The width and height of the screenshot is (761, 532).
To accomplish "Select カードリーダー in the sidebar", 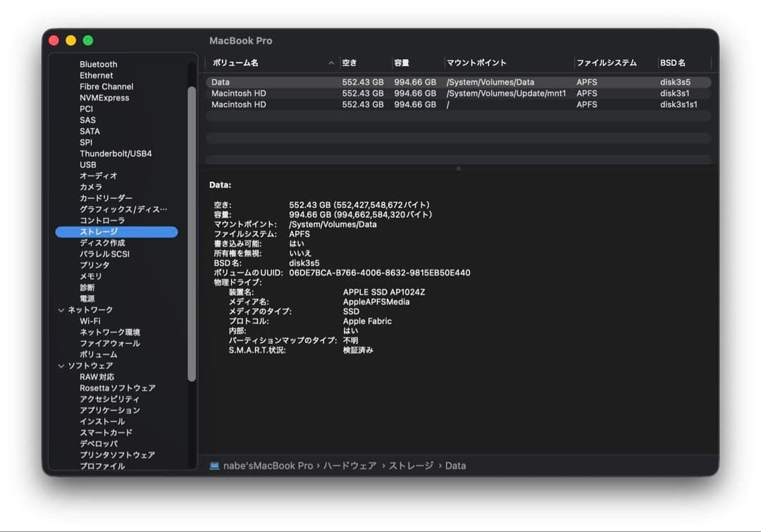I will pos(106,198).
